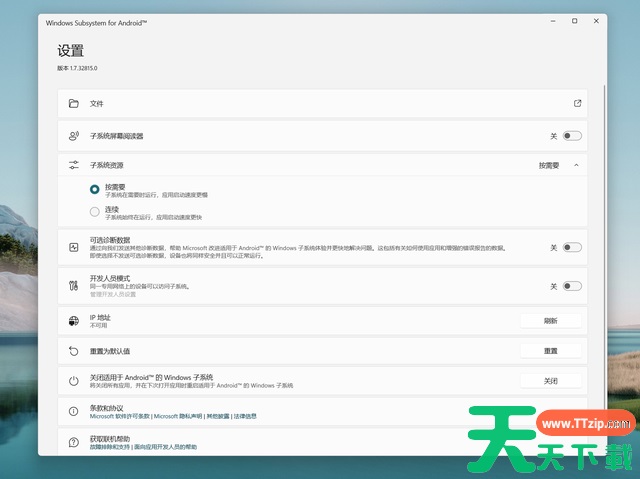
Task: Select the 按需要 radio option
Action: (95, 188)
